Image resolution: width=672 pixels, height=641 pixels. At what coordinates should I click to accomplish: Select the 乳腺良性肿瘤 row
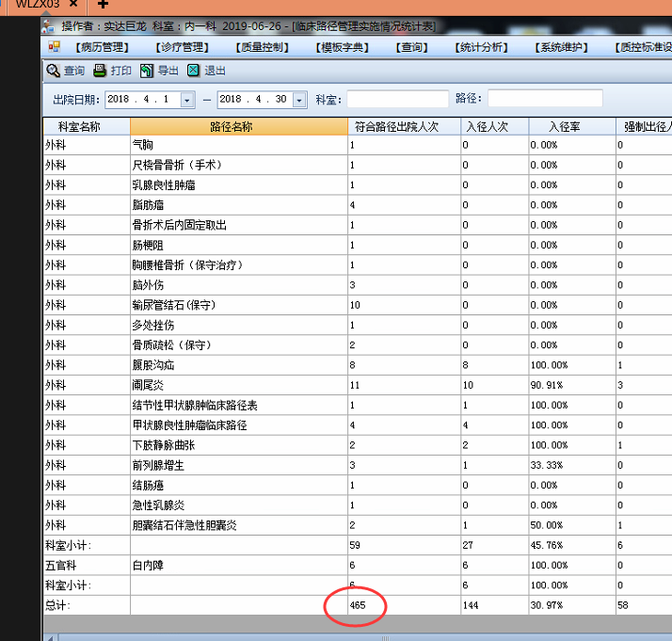pyautogui.click(x=358, y=185)
